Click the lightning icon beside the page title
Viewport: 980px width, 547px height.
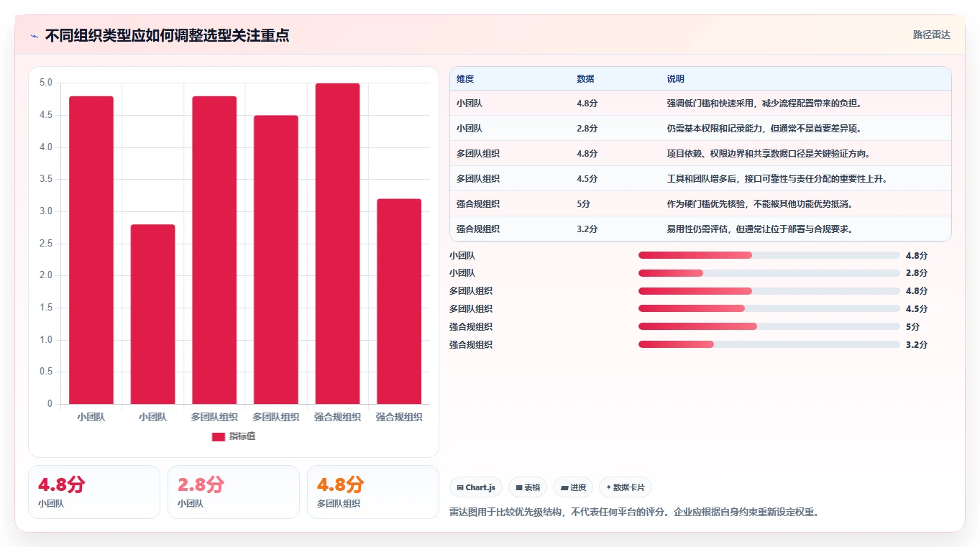[x=34, y=36]
